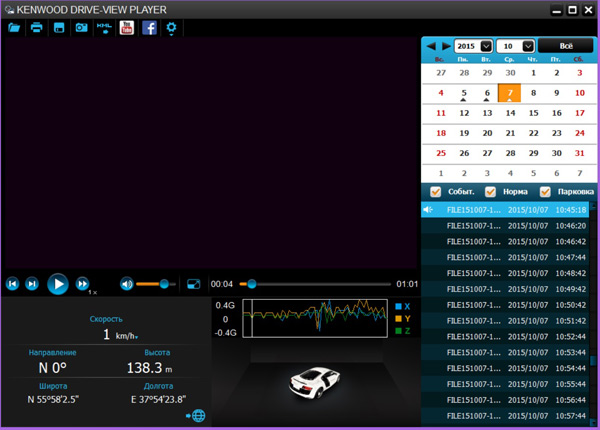This screenshot has width=600, height=430.
Task: Select file recorded at 10:47:44
Action: [505, 257]
